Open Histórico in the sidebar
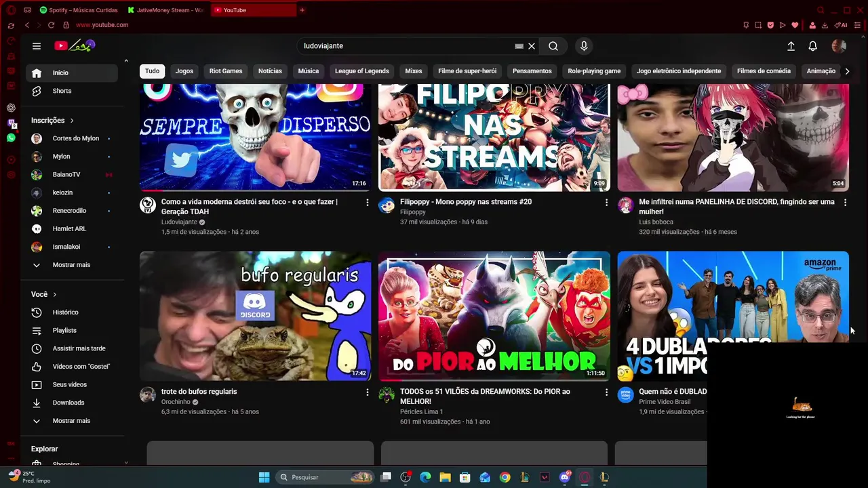This screenshot has width=868, height=488. [x=72, y=312]
